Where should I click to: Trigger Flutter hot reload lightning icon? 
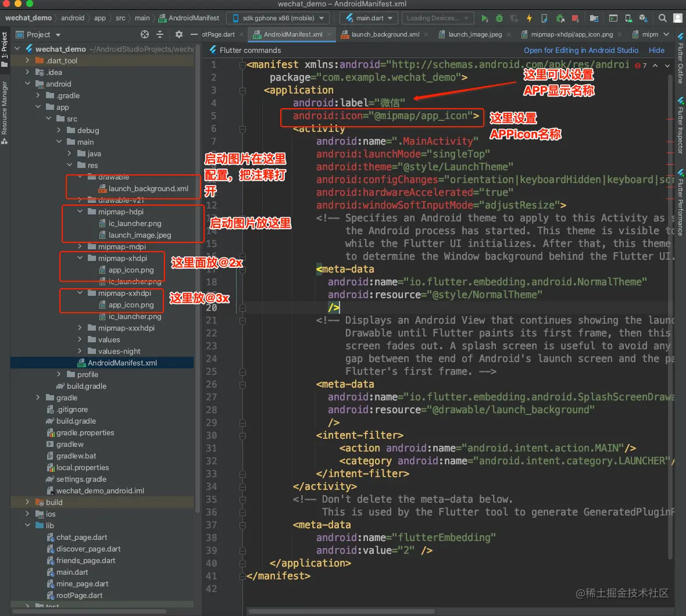529,18
